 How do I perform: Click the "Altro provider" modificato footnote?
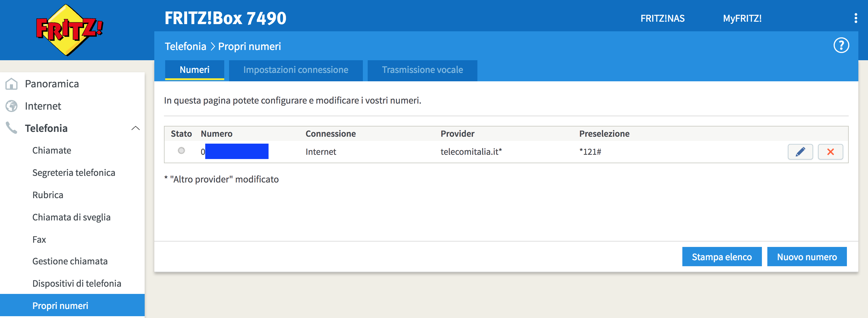(x=222, y=179)
